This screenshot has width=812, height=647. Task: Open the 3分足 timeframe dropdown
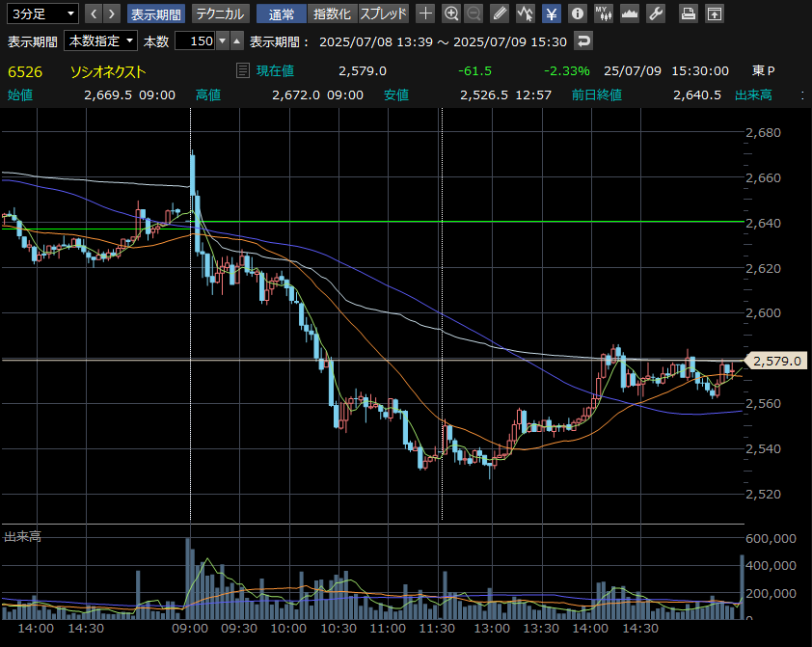(x=41, y=13)
